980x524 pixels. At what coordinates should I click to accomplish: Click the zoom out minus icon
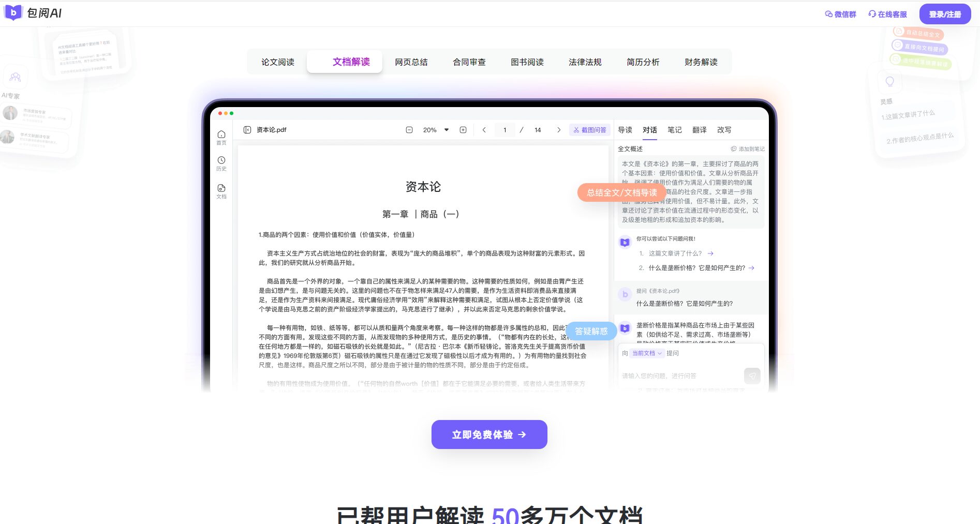point(409,130)
